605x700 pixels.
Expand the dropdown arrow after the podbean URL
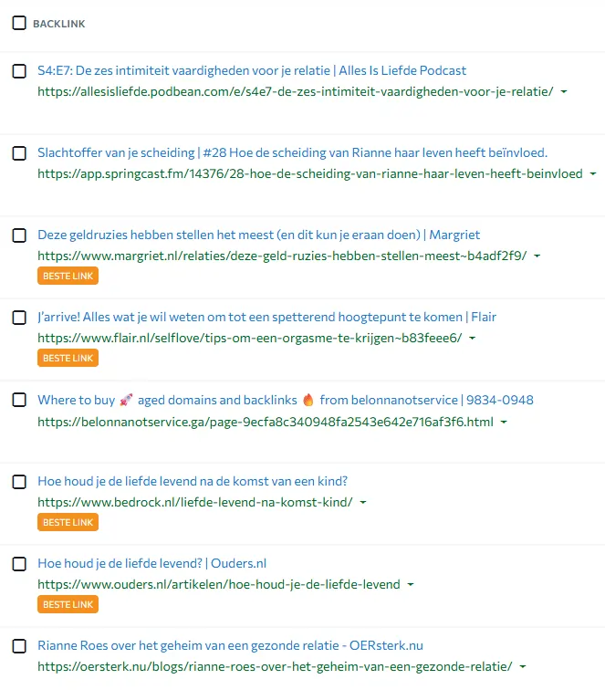(564, 92)
